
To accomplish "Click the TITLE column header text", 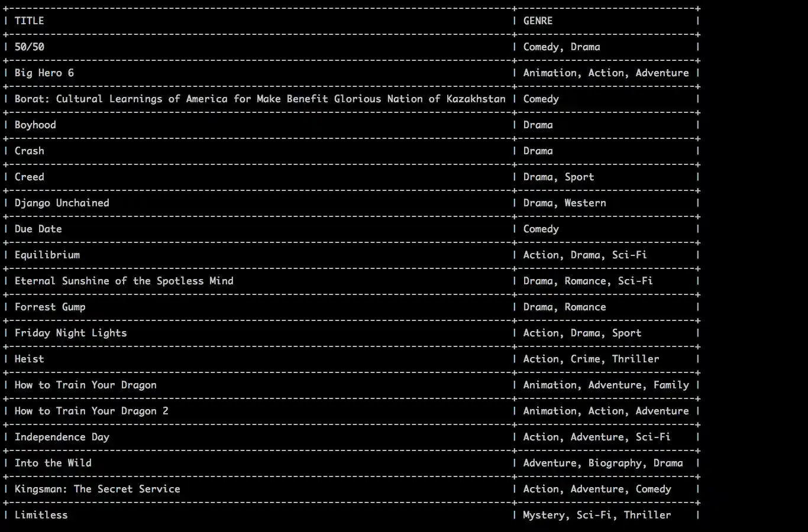I will 29,21.
